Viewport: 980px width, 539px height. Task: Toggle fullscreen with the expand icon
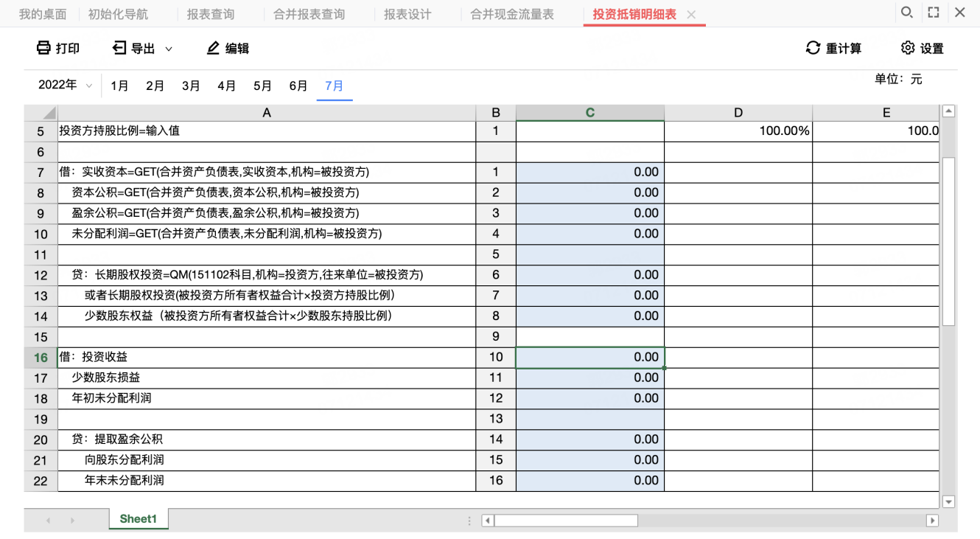(x=934, y=13)
